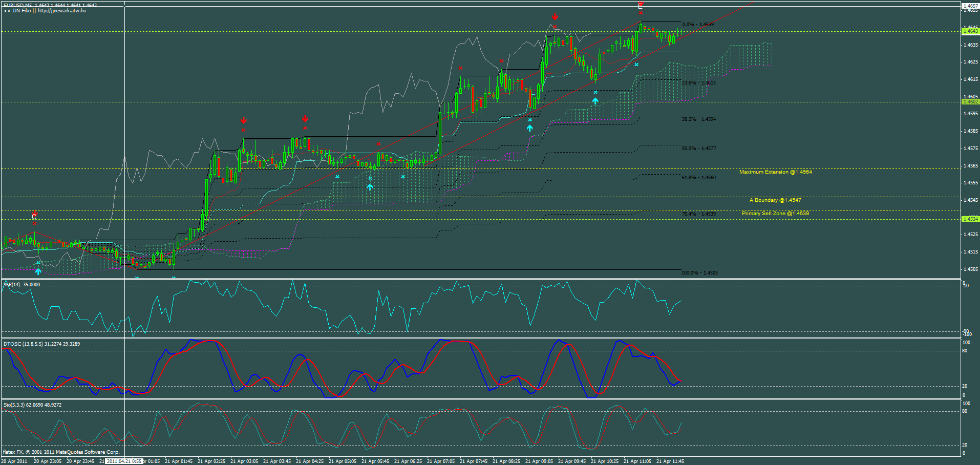Click the highlighted 2011.04.21 0:55 date marker
Image resolution: width=980 pixels, height=465 pixels.
click(123, 461)
